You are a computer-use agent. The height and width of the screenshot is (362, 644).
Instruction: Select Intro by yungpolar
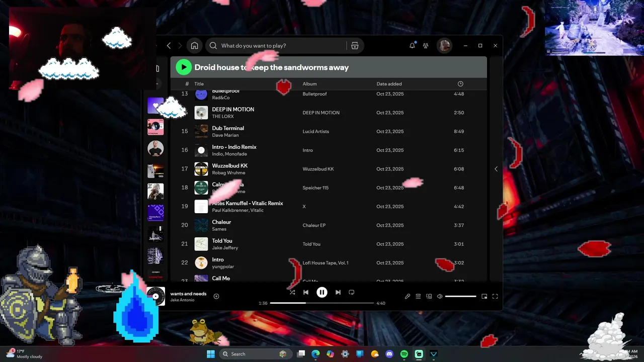(218, 259)
